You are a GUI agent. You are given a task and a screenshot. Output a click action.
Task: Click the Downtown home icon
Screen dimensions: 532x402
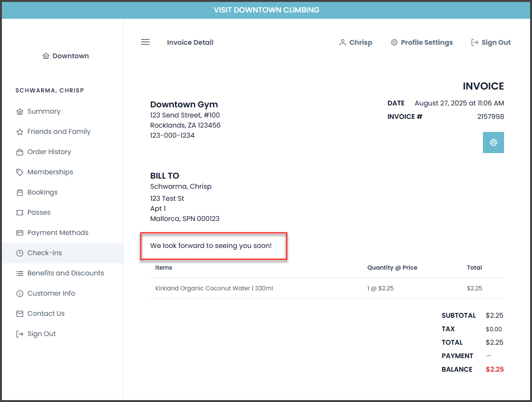coord(46,56)
